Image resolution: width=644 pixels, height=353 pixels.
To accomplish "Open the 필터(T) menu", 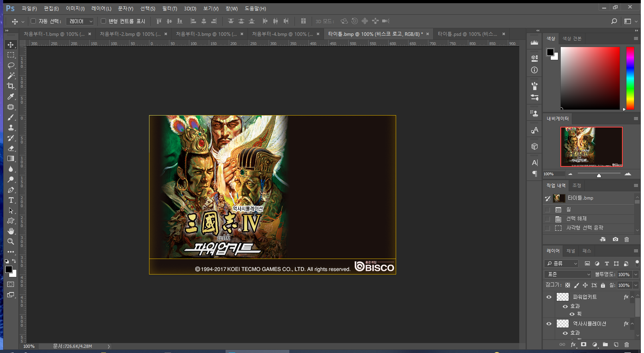I will coord(169,8).
